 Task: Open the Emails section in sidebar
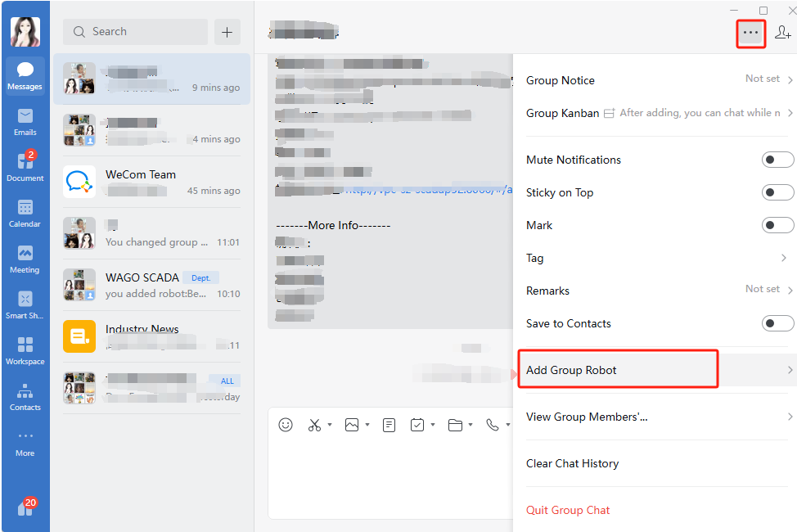(x=25, y=121)
